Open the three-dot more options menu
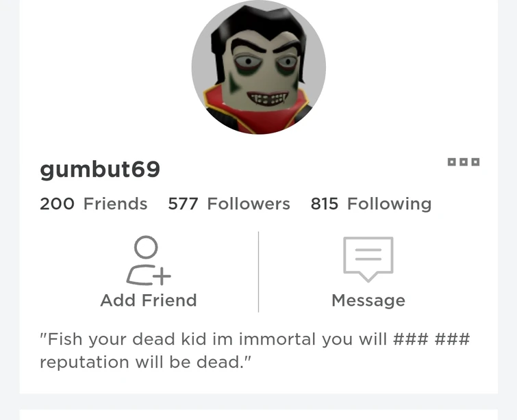The height and width of the screenshot is (420, 517). point(464,161)
